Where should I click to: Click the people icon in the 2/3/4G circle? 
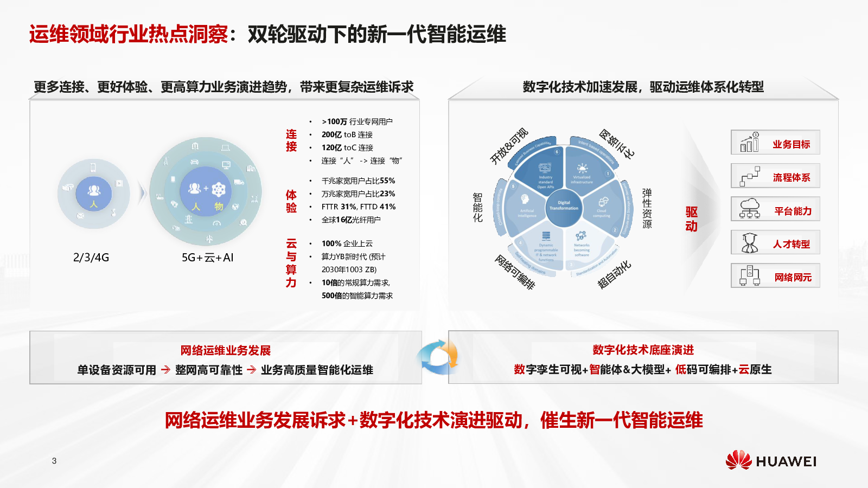[93, 190]
